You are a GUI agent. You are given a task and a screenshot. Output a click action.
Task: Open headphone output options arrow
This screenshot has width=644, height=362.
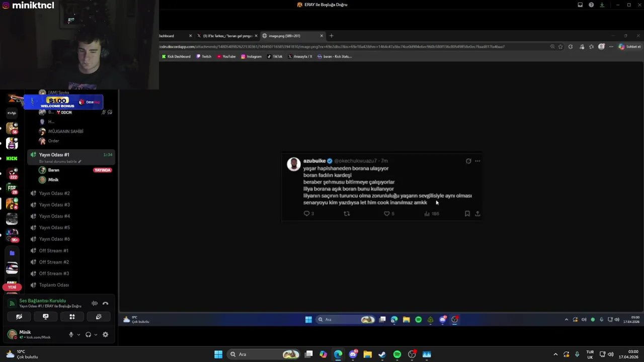pos(96,334)
